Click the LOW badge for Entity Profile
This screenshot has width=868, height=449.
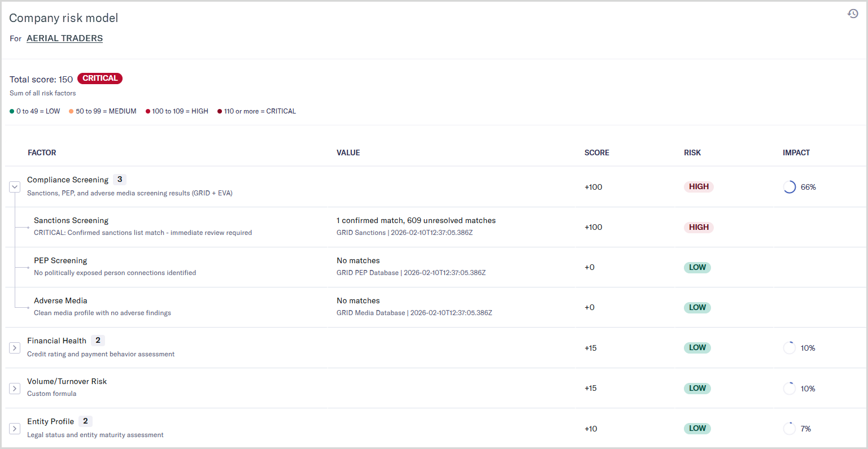(697, 429)
